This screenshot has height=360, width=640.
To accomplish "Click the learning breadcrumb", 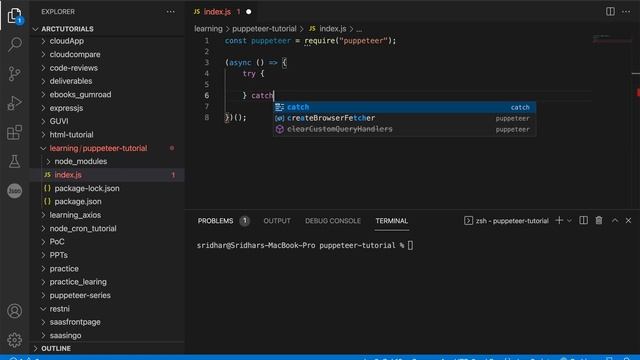I will [x=208, y=29].
